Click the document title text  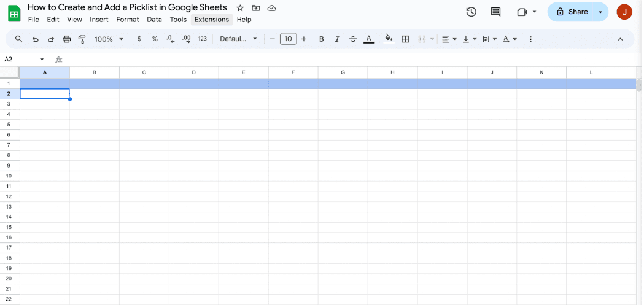point(127,7)
